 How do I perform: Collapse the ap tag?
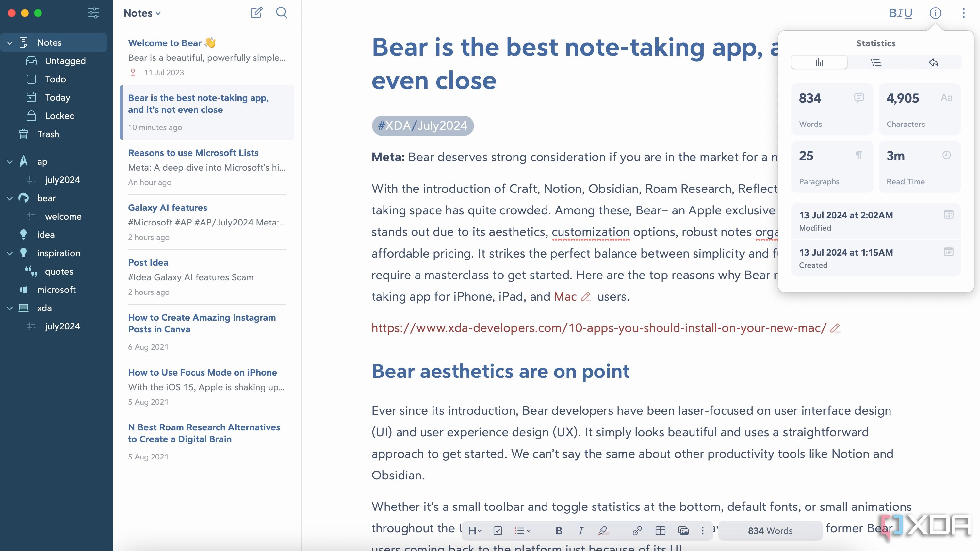point(10,162)
